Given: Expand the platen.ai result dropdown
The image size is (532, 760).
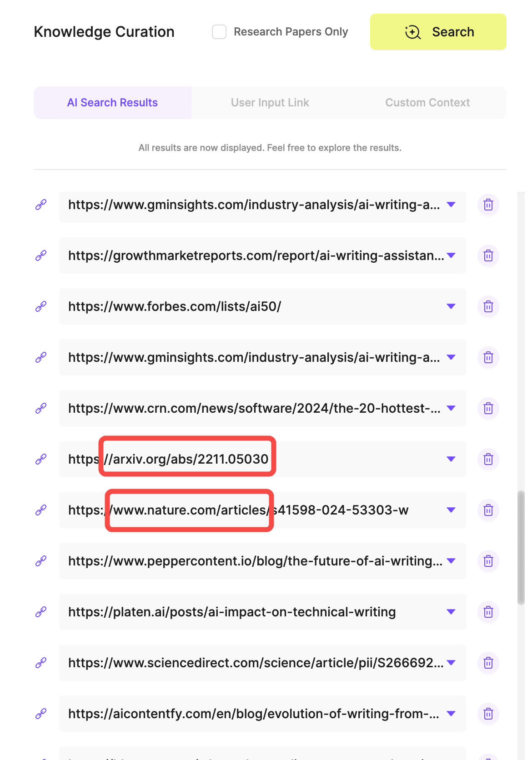Looking at the screenshot, I should (x=451, y=612).
